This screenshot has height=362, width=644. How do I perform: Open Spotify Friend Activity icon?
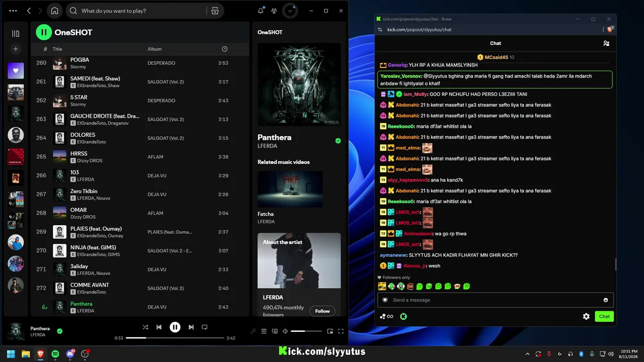tap(274, 11)
